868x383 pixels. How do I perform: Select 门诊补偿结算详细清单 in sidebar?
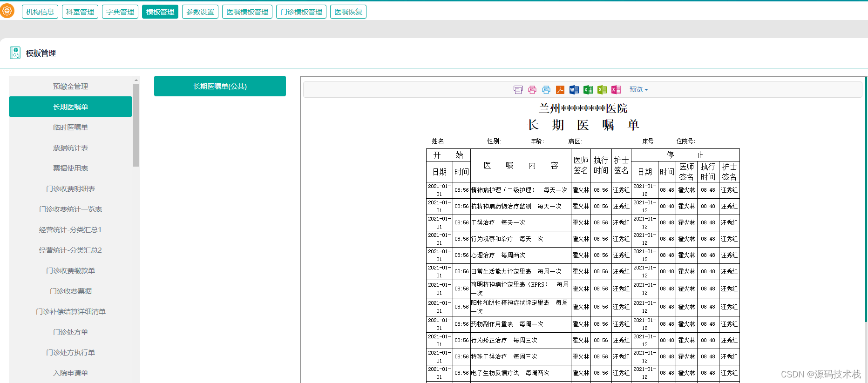(x=70, y=311)
